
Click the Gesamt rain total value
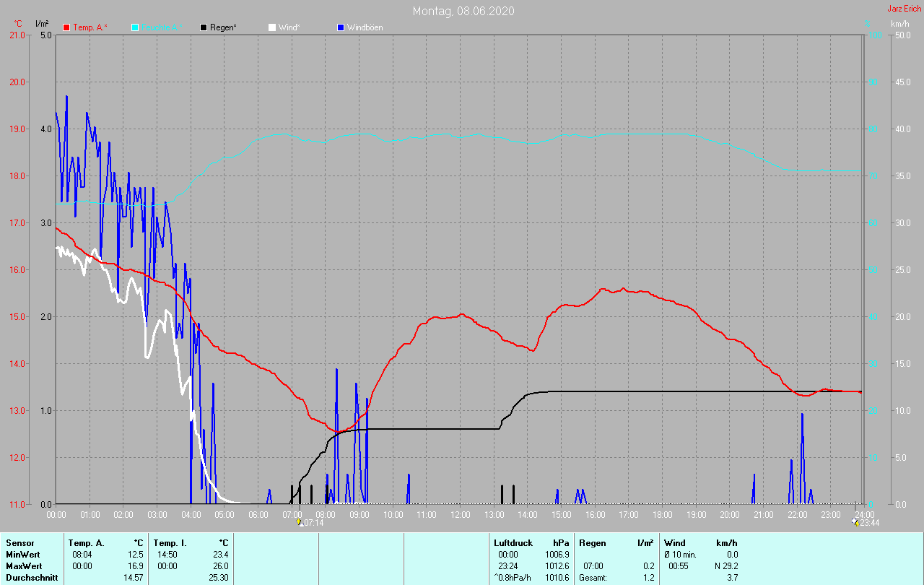tap(649, 578)
